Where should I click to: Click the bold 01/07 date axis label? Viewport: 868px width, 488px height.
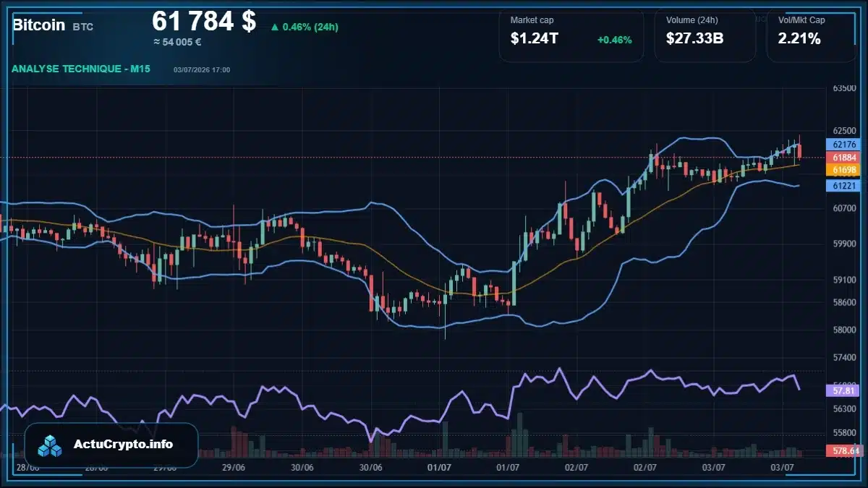click(440, 468)
